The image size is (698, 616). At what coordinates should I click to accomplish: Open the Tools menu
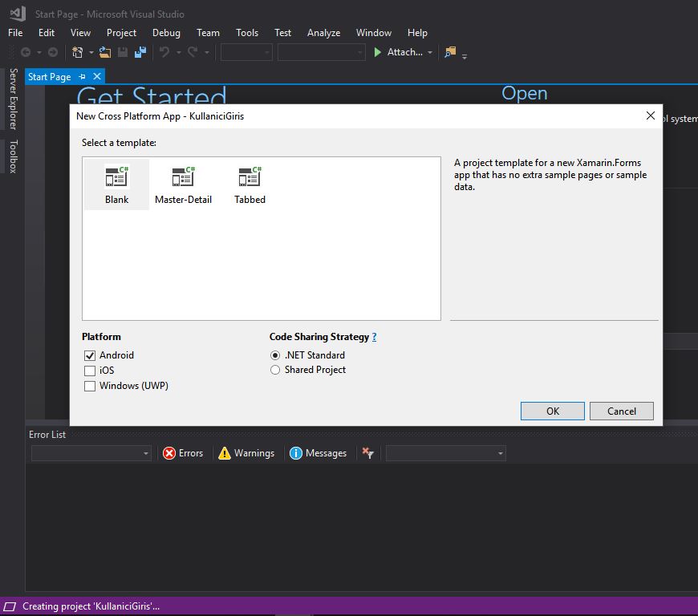coord(247,33)
